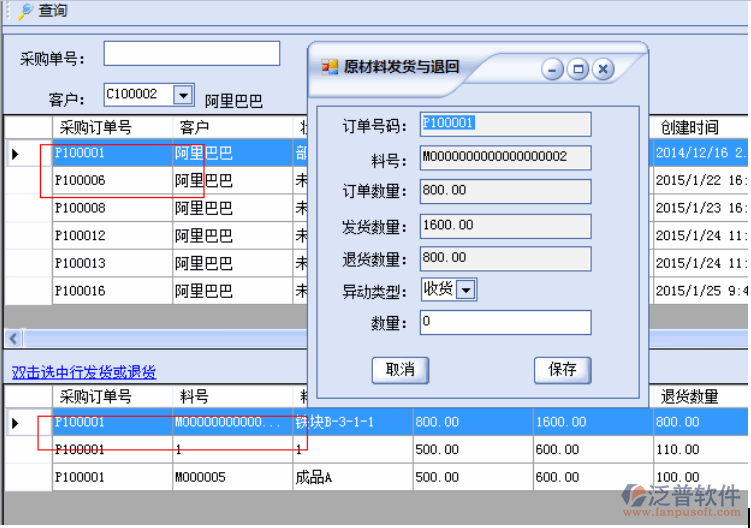The image size is (751, 528).
Task: Sort by 创建时间 column header
Action: click(690, 127)
